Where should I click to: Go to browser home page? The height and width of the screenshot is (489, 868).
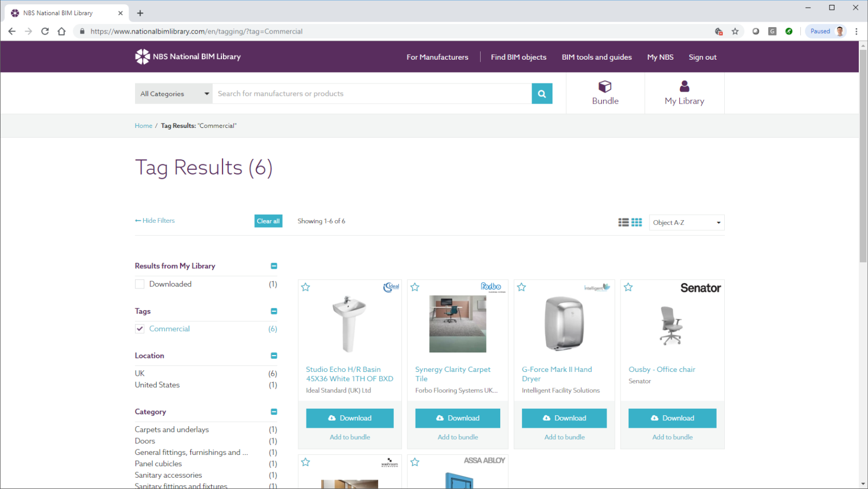point(62,31)
